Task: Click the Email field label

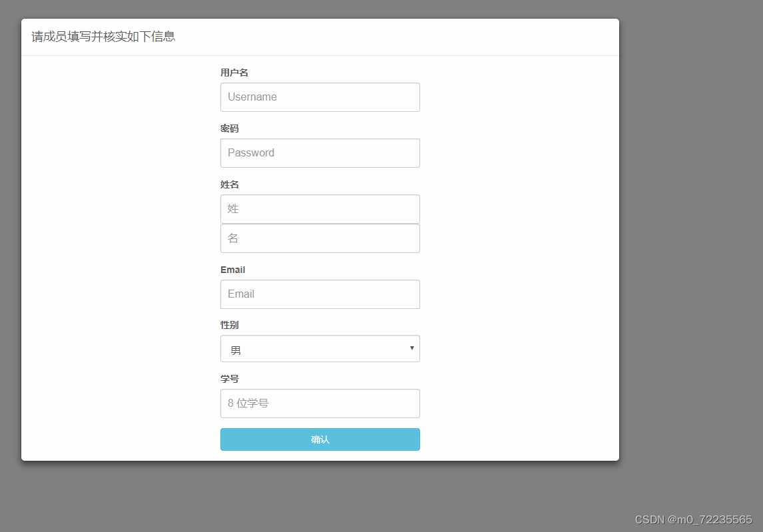Action: tap(232, 270)
